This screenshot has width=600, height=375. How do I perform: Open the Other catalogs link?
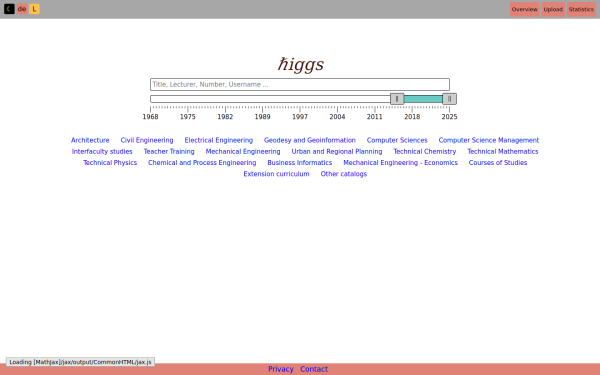tap(344, 174)
